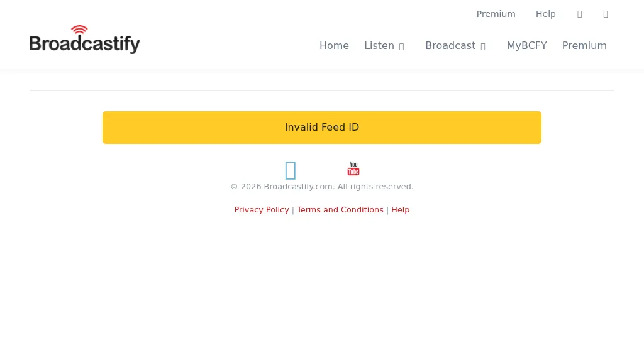Viewport: 644px width, 362px height.
Task: Go to Home in navigation
Action: click(x=334, y=45)
